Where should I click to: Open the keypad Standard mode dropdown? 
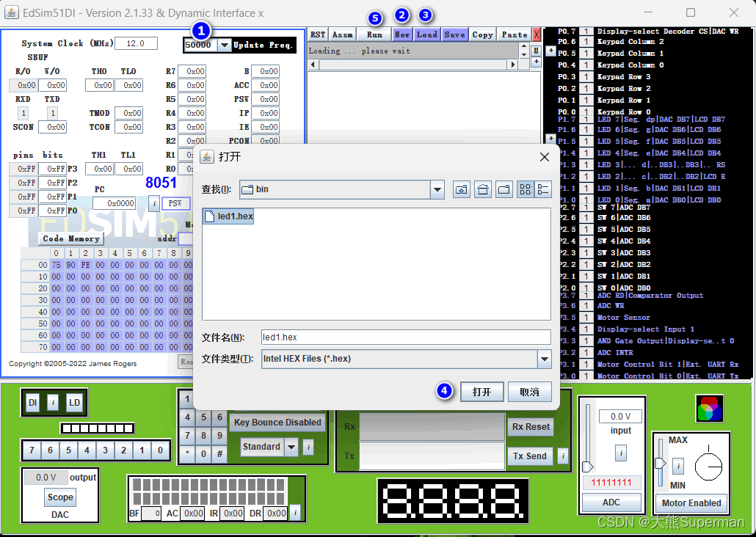coord(291,447)
